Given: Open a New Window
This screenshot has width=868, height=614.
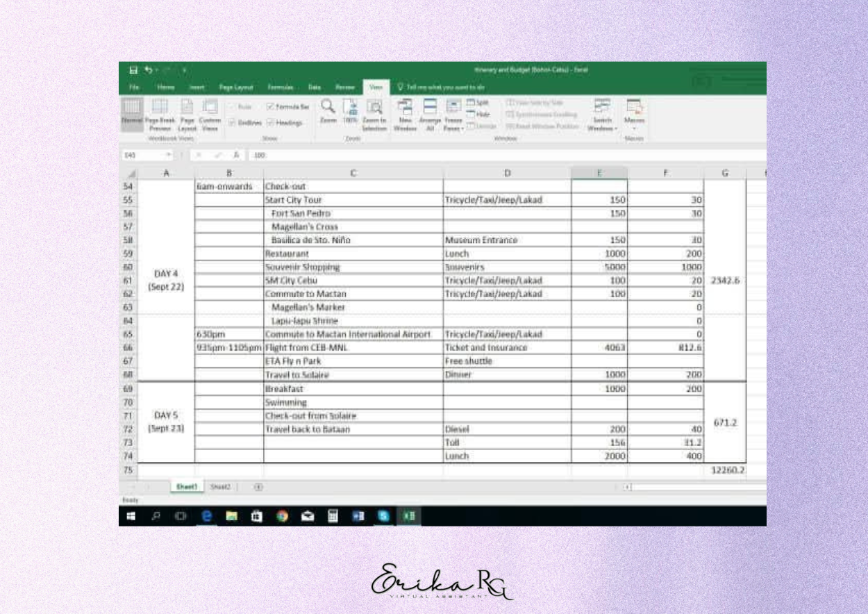Looking at the screenshot, I should [405, 114].
